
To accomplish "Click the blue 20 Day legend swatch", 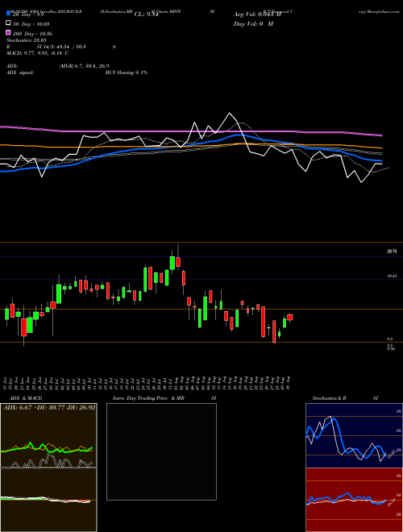I will 8,14.
